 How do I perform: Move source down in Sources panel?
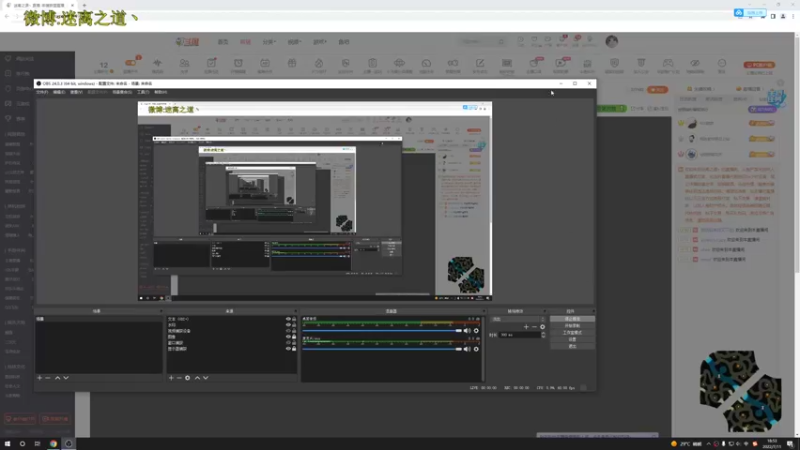tap(206, 378)
